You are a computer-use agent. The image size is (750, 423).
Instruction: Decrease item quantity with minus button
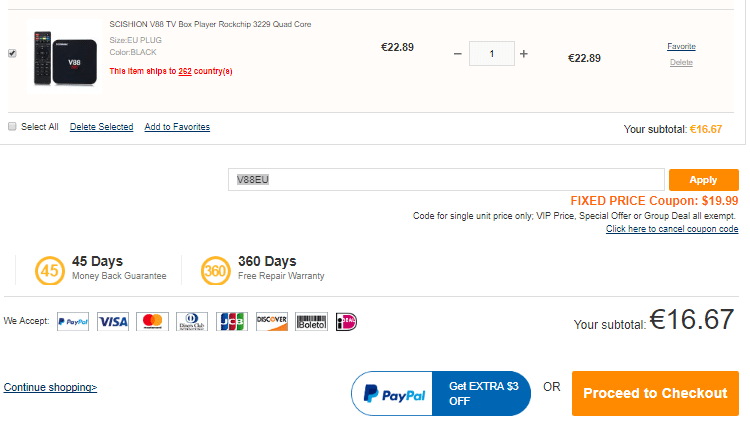[458, 54]
